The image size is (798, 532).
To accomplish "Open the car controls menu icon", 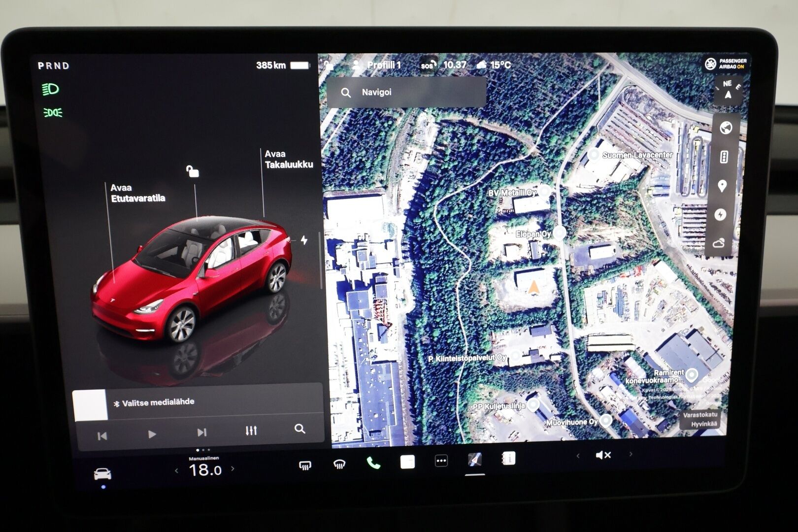I will (102, 474).
